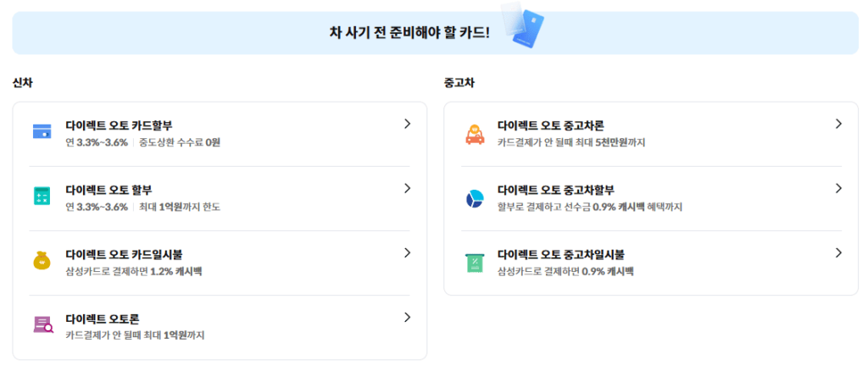The width and height of the screenshot is (868, 371).
Task: Click the blue cards illustration in banner
Action: click(524, 25)
